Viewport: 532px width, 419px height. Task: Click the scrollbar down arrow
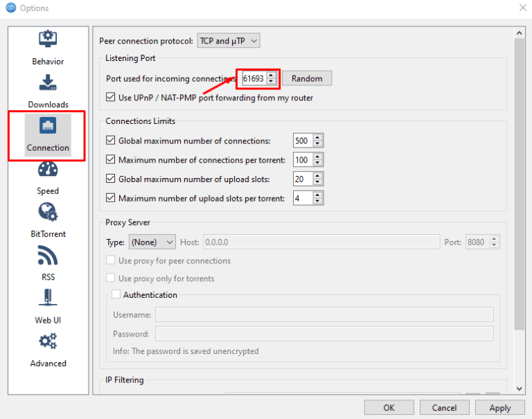point(519,389)
